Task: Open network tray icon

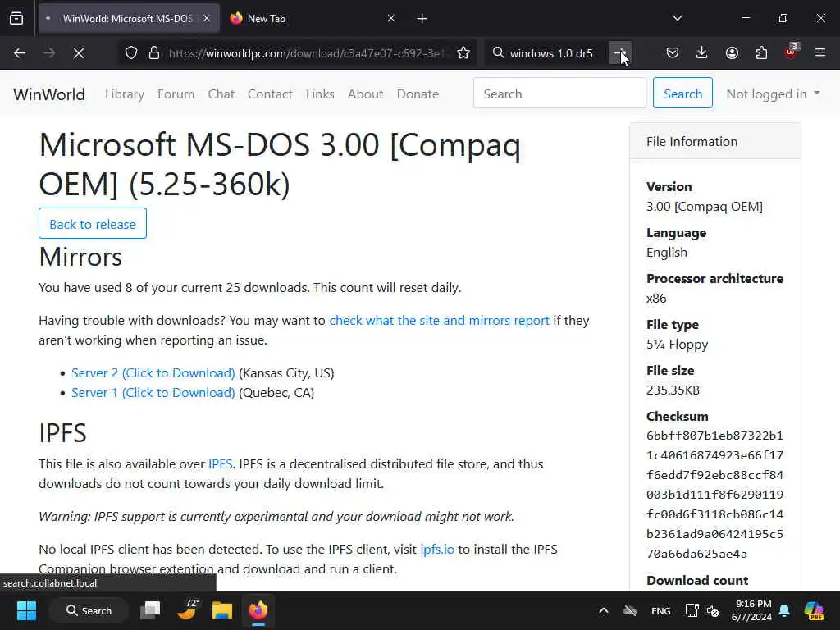Action: (x=692, y=610)
